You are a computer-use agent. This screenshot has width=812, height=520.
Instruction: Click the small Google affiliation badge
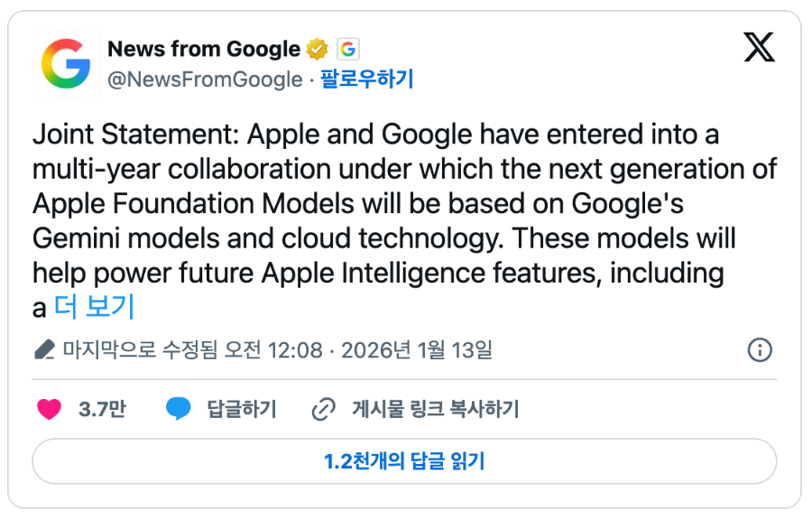(347, 49)
